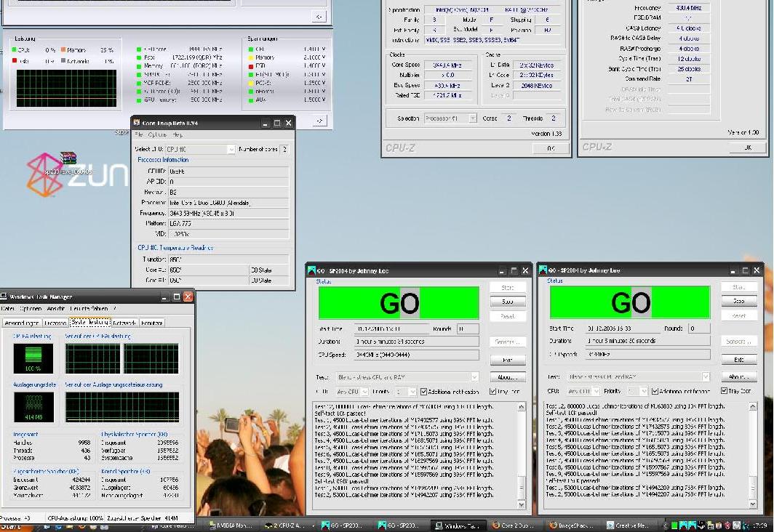The image size is (774, 532).
Task: Open the CPU-Z group taskbar button
Action: click(x=289, y=525)
